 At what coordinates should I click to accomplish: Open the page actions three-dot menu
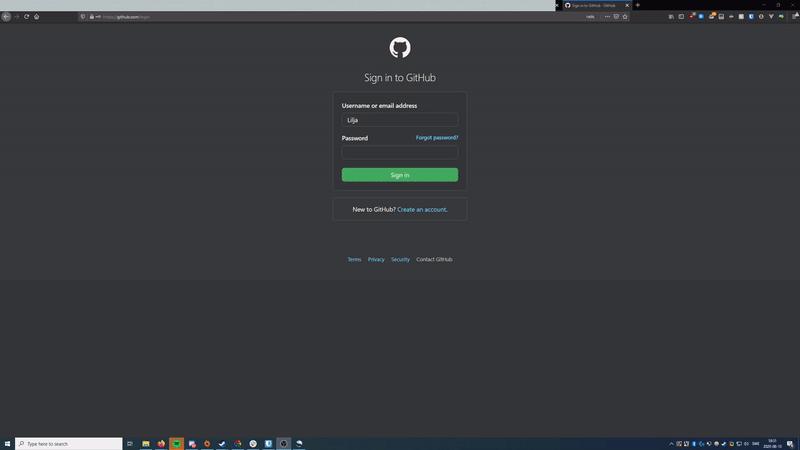pyautogui.click(x=607, y=17)
